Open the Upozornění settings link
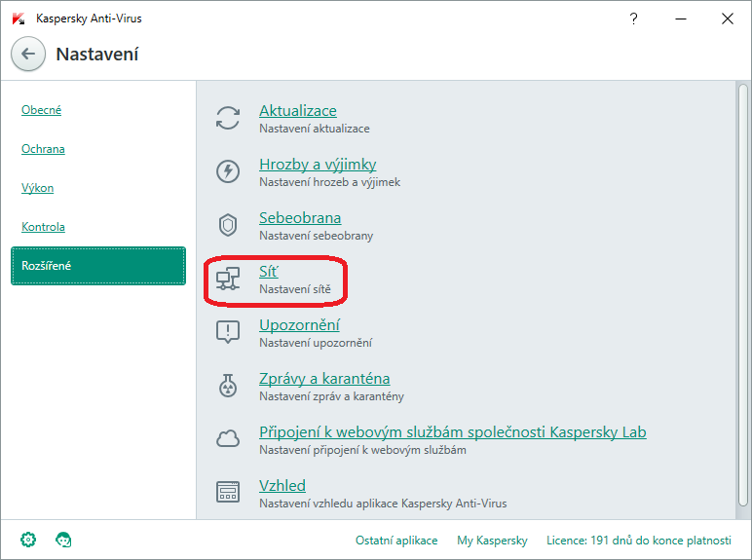The height and width of the screenshot is (560, 752). (x=299, y=325)
